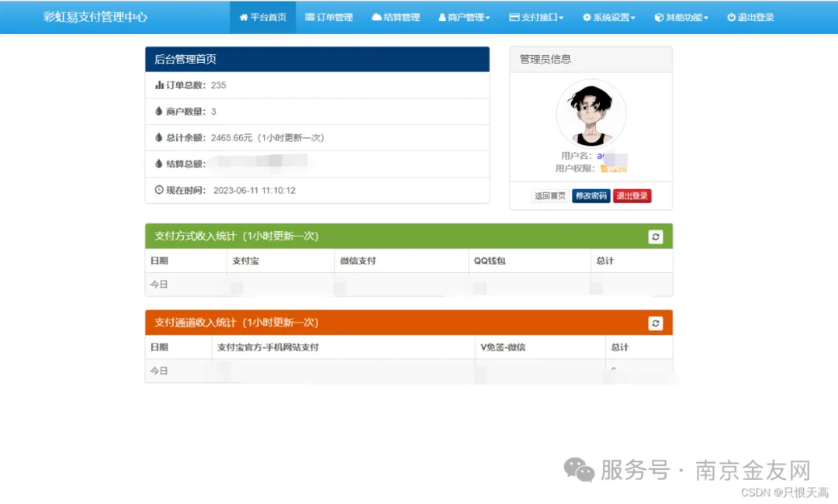Click the 用户权限 label in admin info

pos(575,169)
